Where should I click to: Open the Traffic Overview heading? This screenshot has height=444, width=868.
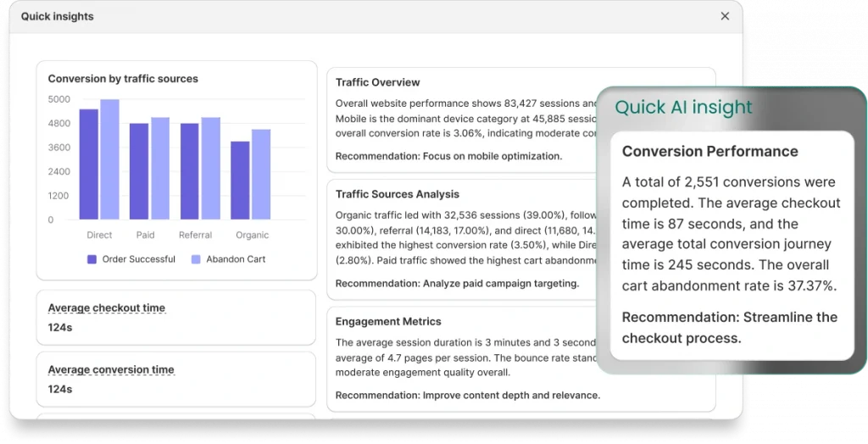(377, 82)
